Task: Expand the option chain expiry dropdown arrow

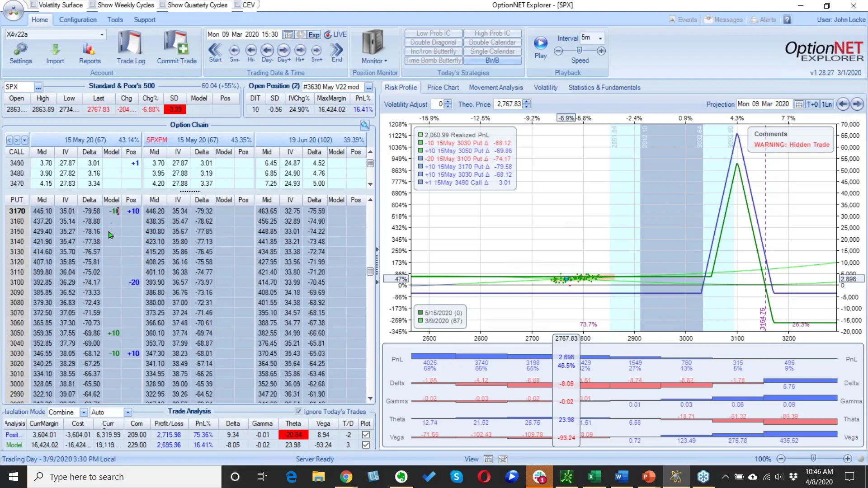Action: pyautogui.click(x=24, y=141)
